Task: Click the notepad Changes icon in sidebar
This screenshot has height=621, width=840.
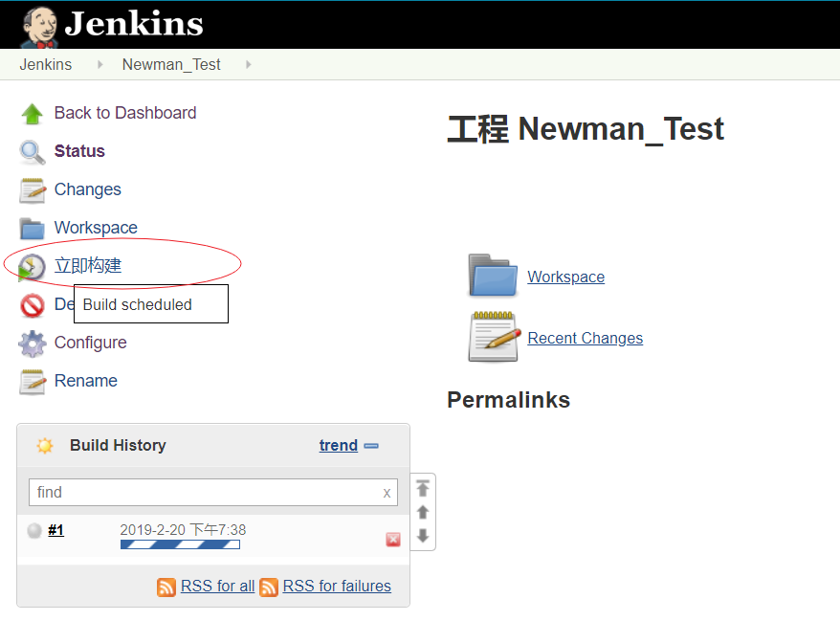Action: (x=33, y=190)
